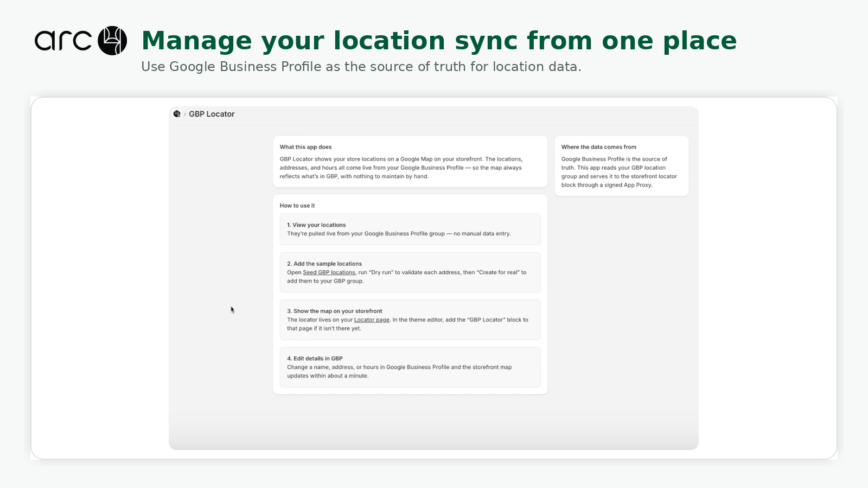
Task: Click the 'What this app does' heading
Action: (305, 147)
